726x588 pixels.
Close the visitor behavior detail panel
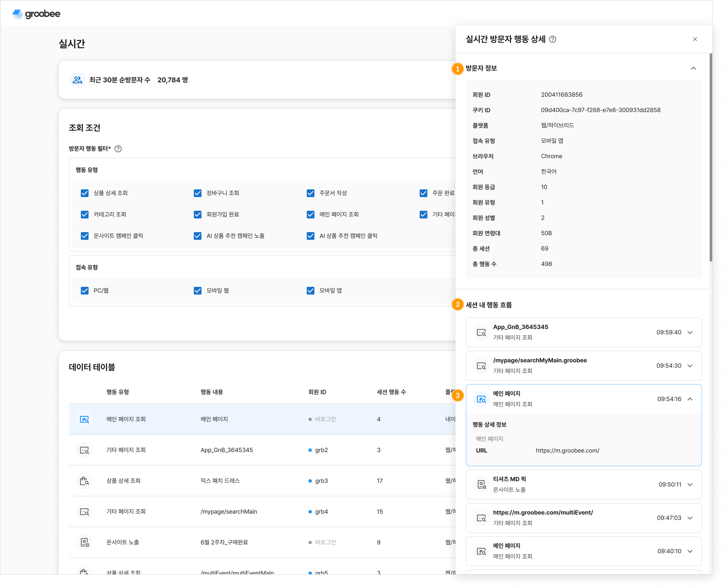pos(695,39)
